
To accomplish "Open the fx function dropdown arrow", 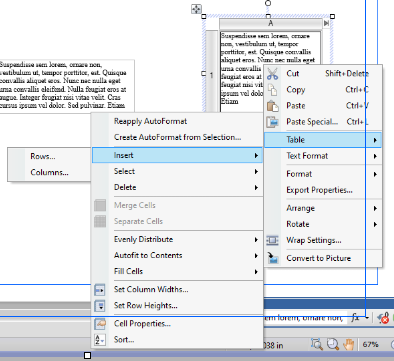I will point(367,318).
